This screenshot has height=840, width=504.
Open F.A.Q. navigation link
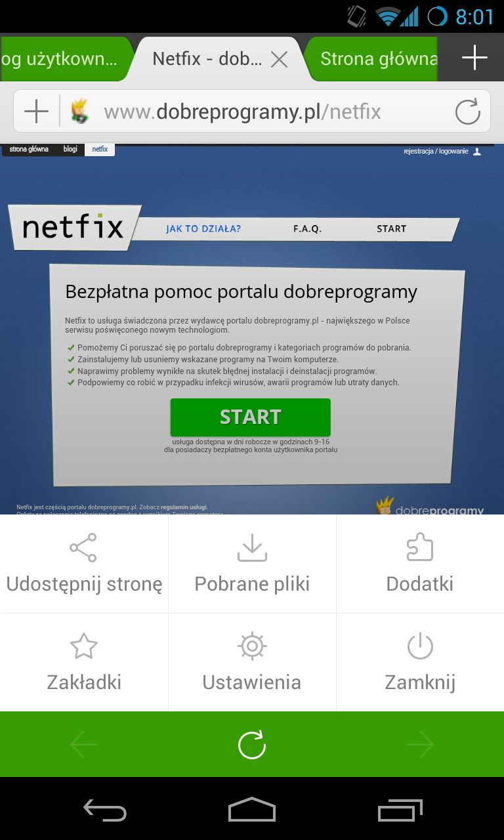[x=307, y=229]
